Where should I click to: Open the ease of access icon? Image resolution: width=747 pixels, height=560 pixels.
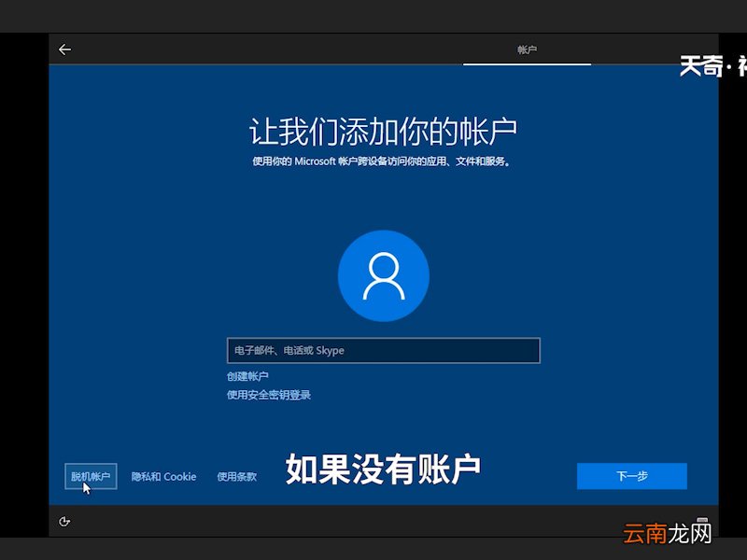pos(64,522)
